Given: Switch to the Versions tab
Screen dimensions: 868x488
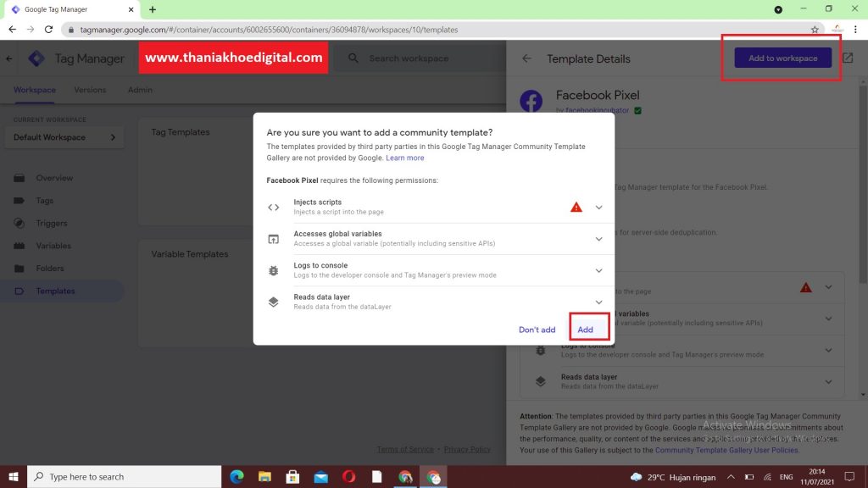Looking at the screenshot, I should [90, 90].
